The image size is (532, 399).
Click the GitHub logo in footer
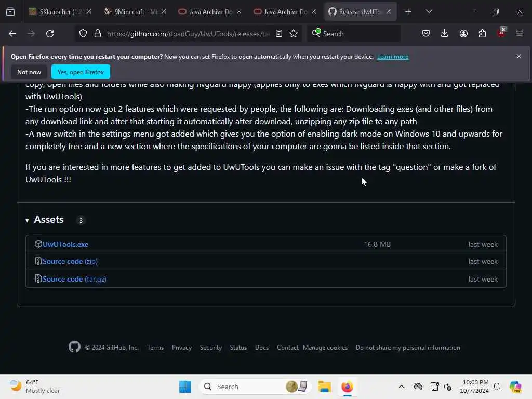(74, 347)
